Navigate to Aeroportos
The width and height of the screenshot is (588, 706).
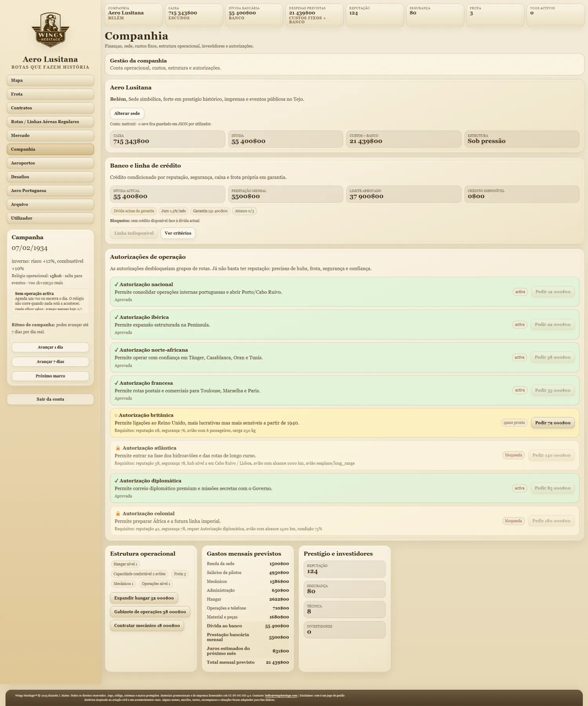50,163
